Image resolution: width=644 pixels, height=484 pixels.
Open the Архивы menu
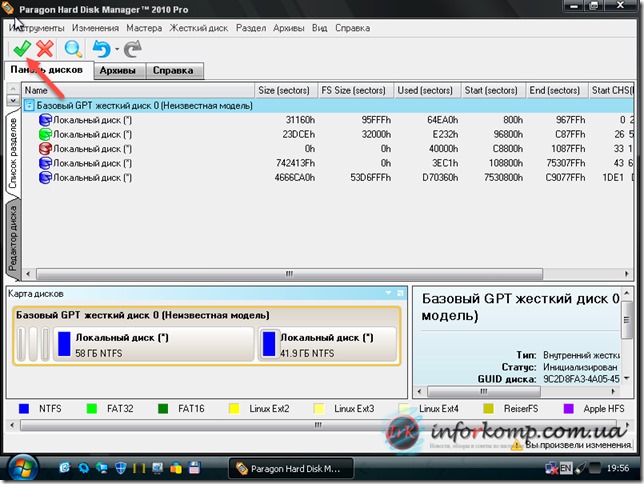click(x=288, y=28)
